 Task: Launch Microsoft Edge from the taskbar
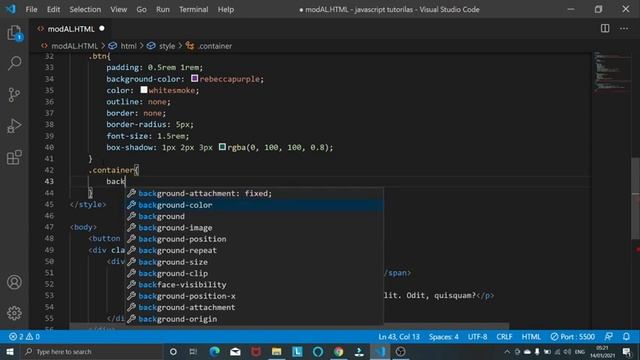pyautogui.click(x=215, y=352)
